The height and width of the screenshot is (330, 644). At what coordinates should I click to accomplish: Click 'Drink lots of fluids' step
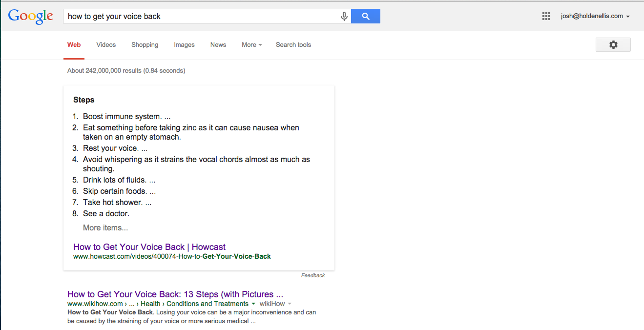[x=119, y=180]
